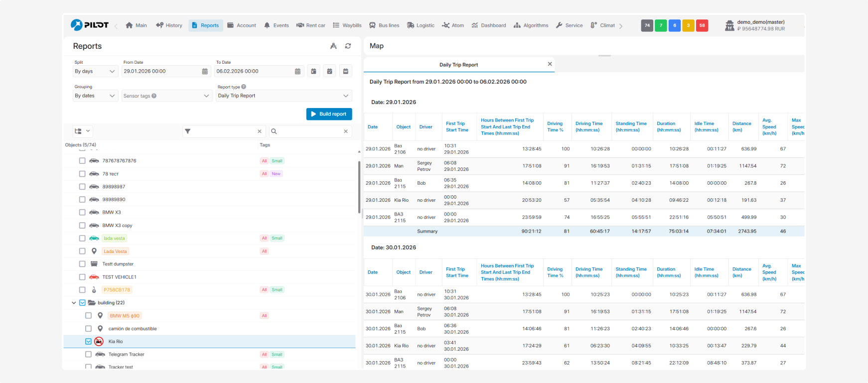Image resolution: width=868 pixels, height=383 pixels.
Task: Uncheck the Kia Rio checkbox
Action: coord(88,342)
